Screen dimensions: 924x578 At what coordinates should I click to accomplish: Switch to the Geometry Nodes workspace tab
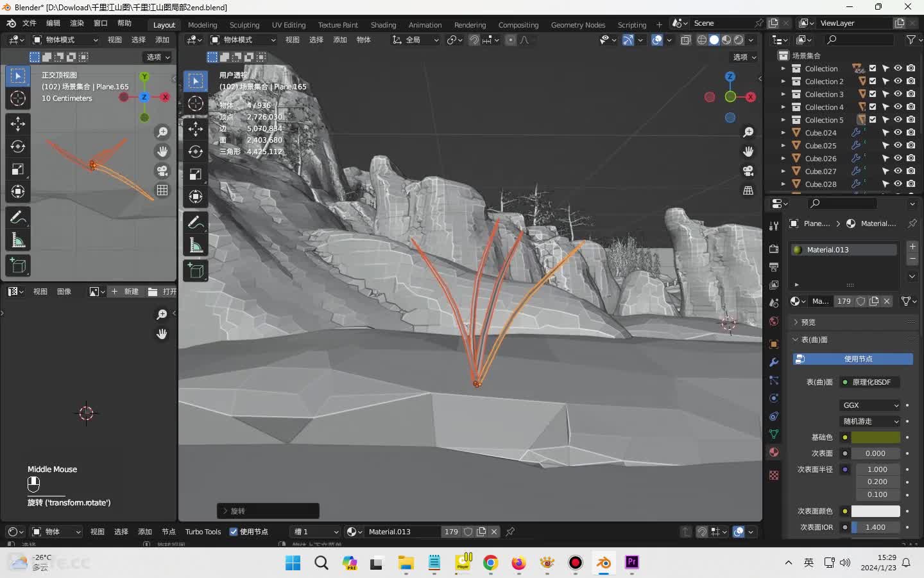pyautogui.click(x=578, y=25)
